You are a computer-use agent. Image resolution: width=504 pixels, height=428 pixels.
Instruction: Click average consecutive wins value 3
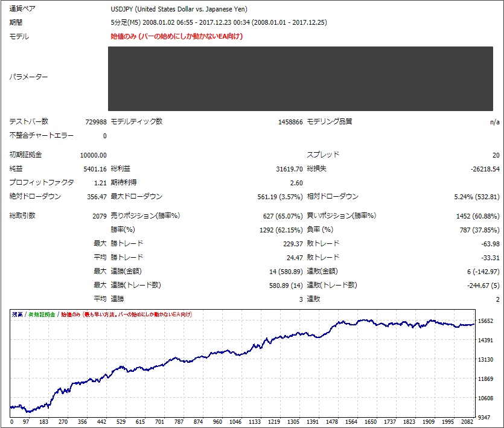[301, 299]
